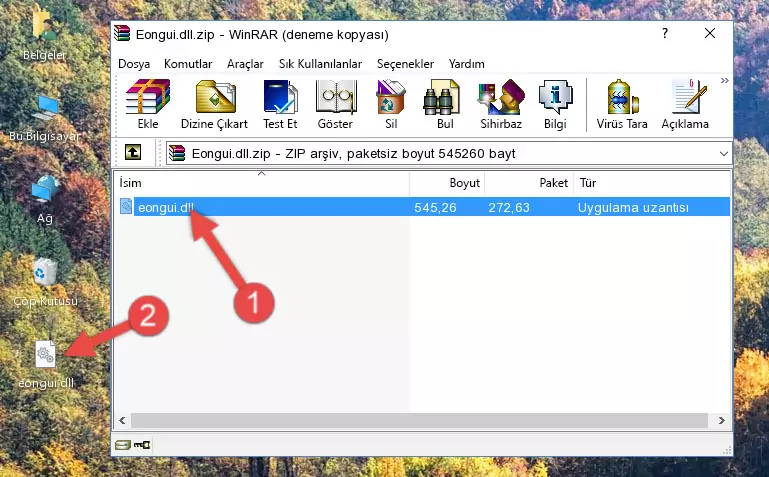Sort by the Boyut column header
Viewport: 769px width, 477px height.
point(447,183)
